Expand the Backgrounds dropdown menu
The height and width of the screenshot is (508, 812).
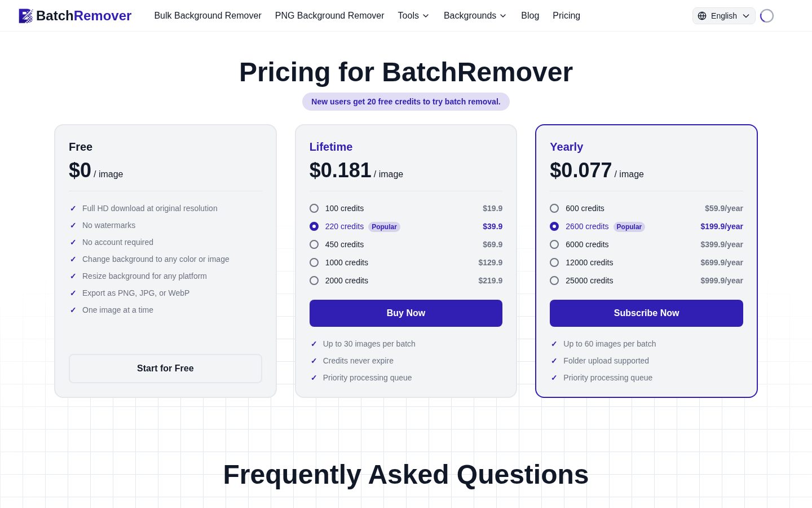point(475,16)
